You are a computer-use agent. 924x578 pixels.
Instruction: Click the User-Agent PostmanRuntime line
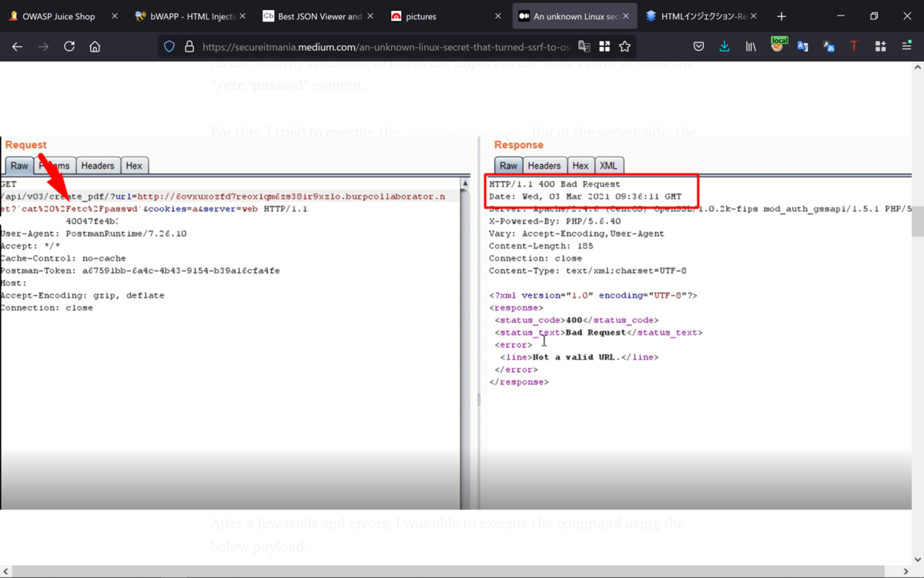pos(93,234)
